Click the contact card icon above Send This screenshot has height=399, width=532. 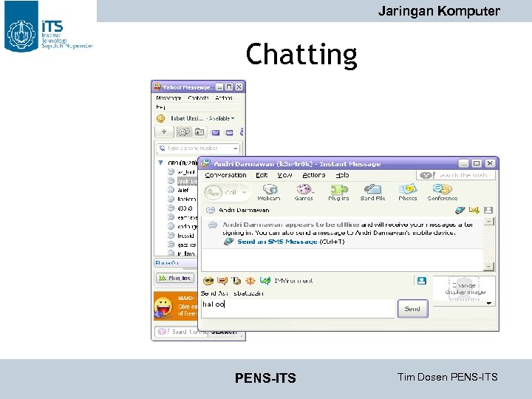(421, 281)
